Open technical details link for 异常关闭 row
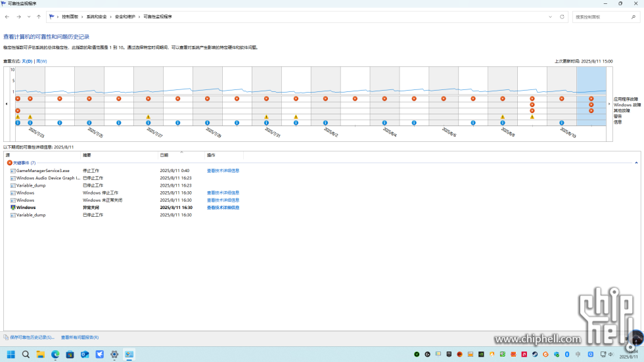The width and height of the screenshot is (644, 362). [223, 208]
